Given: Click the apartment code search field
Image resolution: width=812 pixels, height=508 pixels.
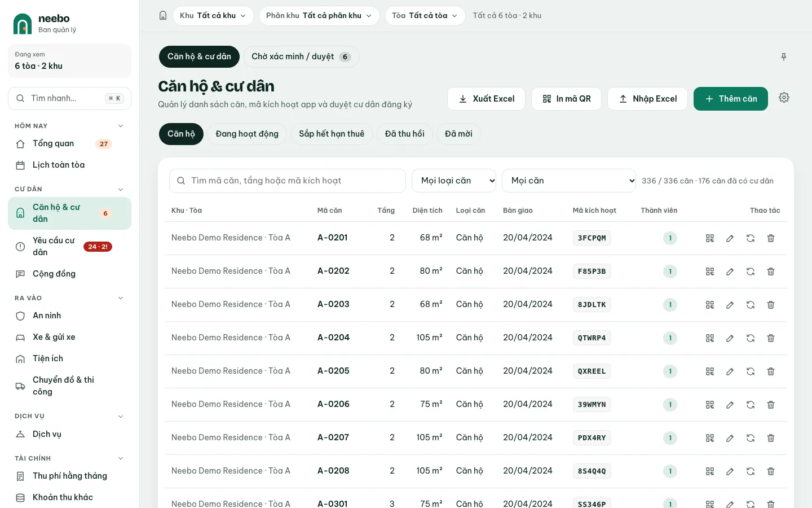Looking at the screenshot, I should [x=288, y=181].
